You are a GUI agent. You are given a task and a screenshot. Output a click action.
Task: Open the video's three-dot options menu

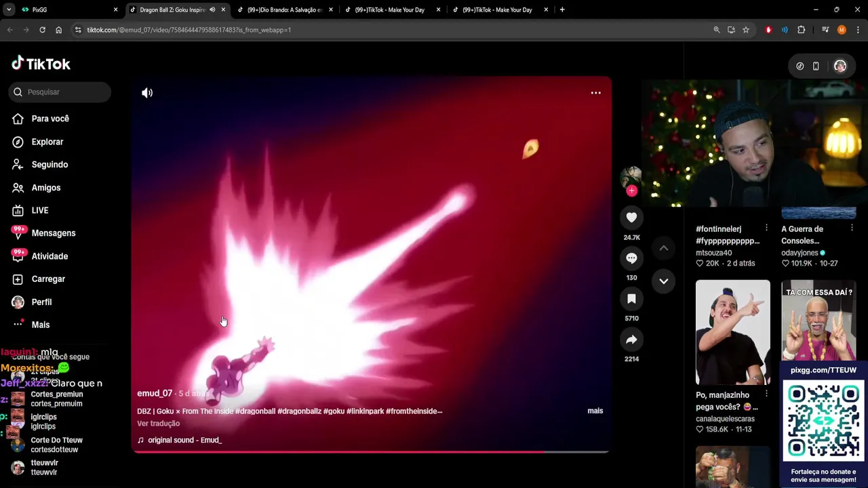coord(595,93)
